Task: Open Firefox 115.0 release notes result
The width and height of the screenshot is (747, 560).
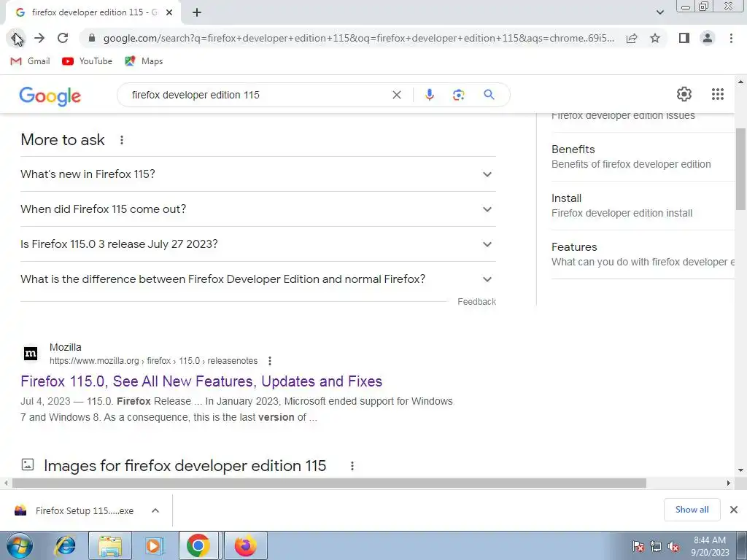Action: (201, 381)
